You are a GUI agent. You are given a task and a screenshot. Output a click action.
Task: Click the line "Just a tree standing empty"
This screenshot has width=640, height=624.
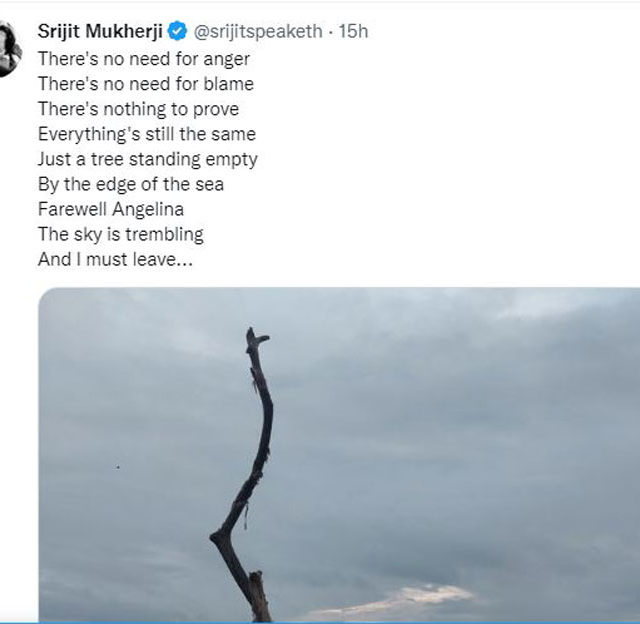pyautogui.click(x=148, y=159)
